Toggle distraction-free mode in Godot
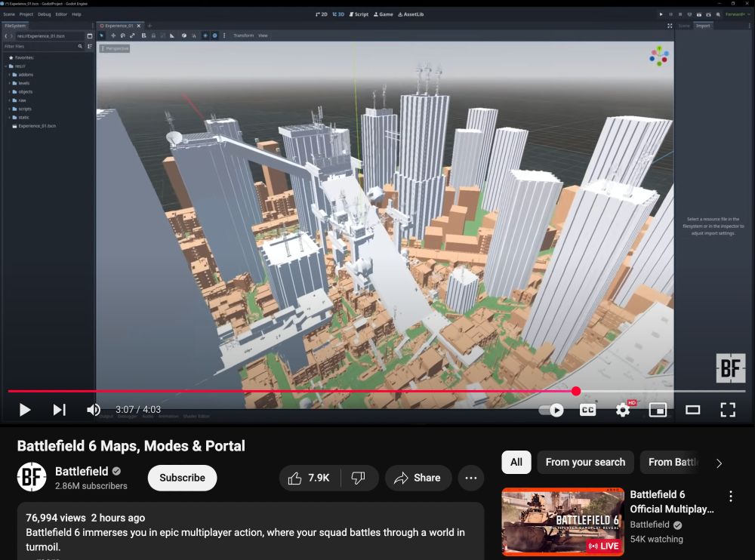Screen dimensions: 755x560 (x=670, y=26)
